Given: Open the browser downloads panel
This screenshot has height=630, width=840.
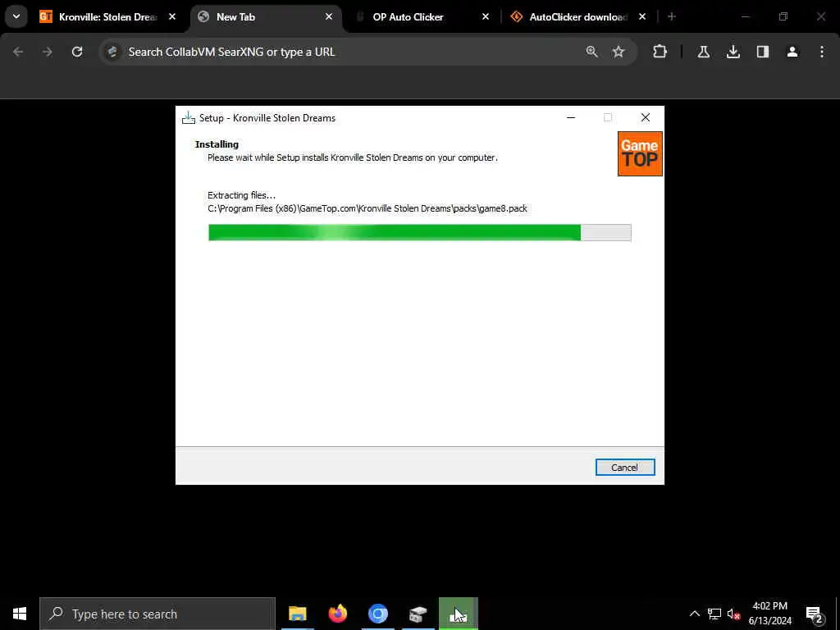Looking at the screenshot, I should click(733, 52).
